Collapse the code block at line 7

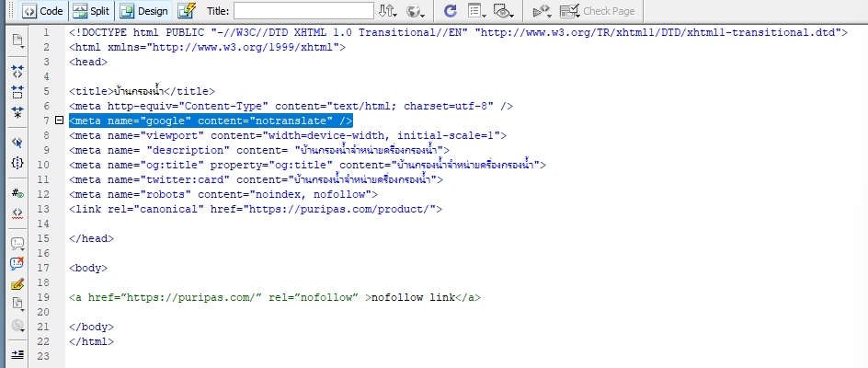(x=60, y=121)
